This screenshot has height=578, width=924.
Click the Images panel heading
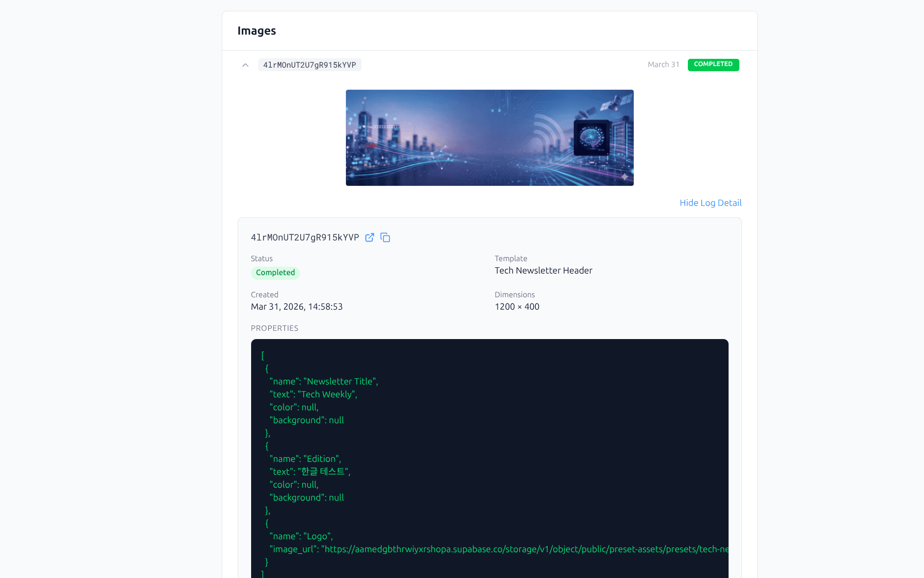coord(256,31)
